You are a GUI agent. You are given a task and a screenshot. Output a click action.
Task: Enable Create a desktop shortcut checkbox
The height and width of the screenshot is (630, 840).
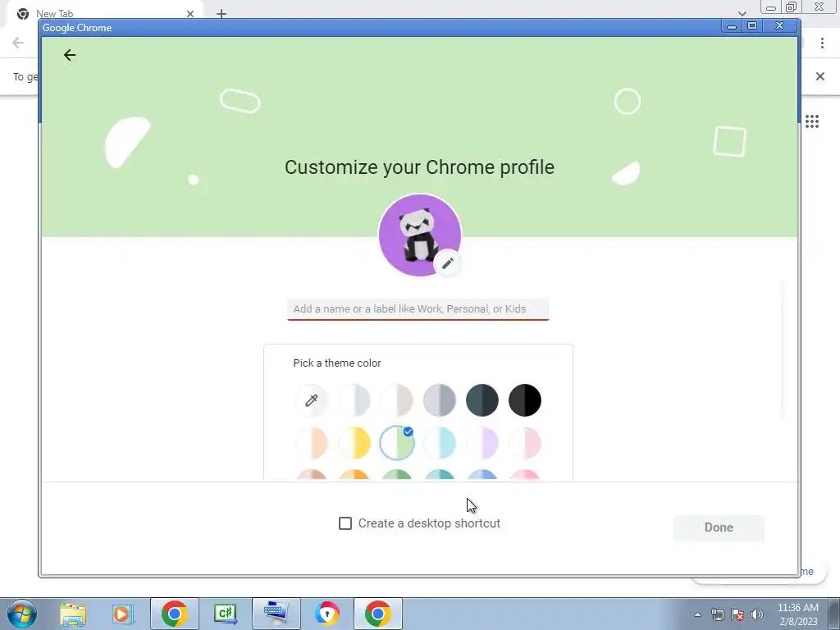click(345, 523)
